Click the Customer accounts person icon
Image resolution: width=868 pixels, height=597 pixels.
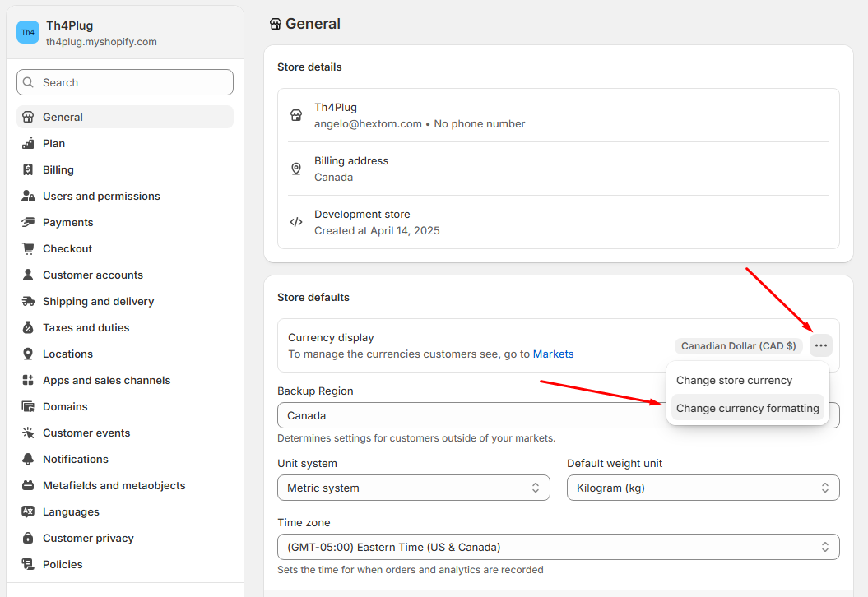(28, 275)
